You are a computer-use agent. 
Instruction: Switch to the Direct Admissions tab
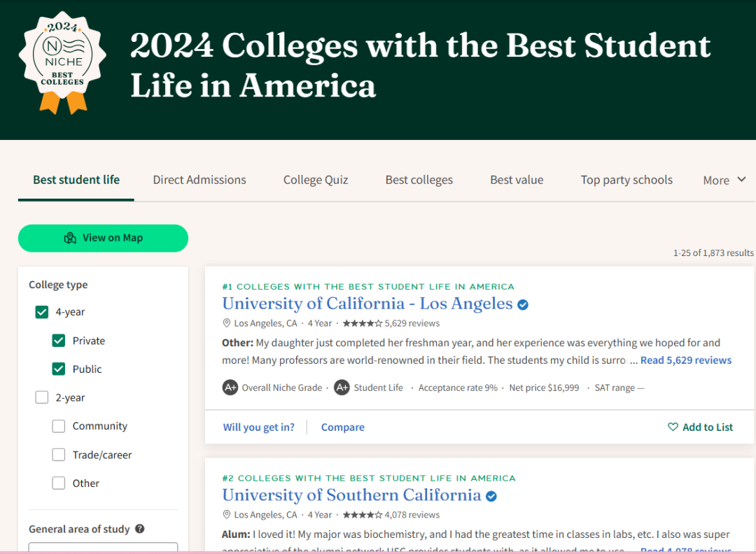point(199,180)
